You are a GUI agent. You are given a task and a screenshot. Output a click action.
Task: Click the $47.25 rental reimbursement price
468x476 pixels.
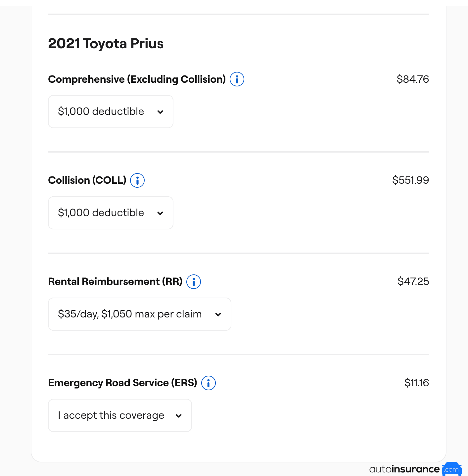413,282
